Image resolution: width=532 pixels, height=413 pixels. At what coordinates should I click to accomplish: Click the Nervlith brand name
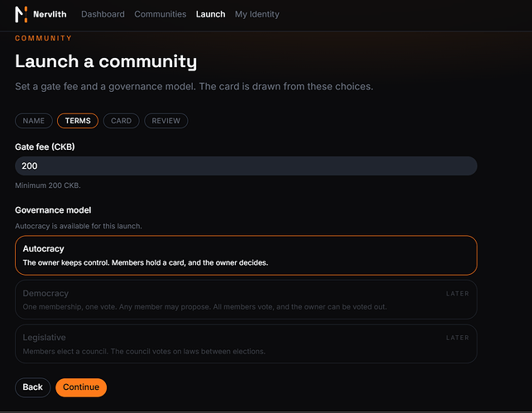(x=50, y=14)
